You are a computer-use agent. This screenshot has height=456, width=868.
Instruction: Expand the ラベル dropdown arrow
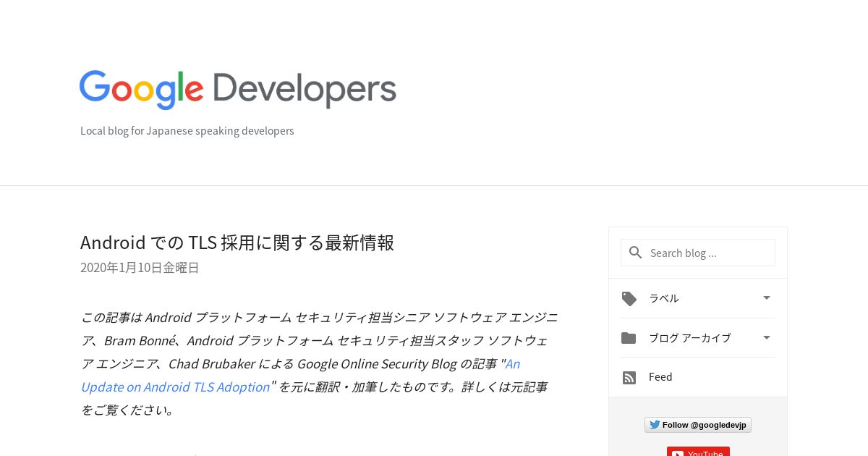coord(767,297)
